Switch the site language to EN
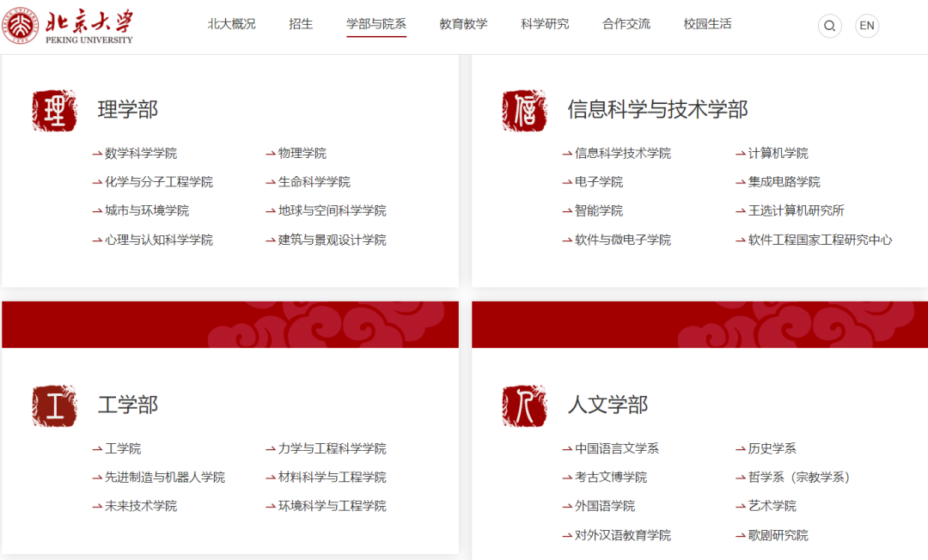 click(x=867, y=26)
